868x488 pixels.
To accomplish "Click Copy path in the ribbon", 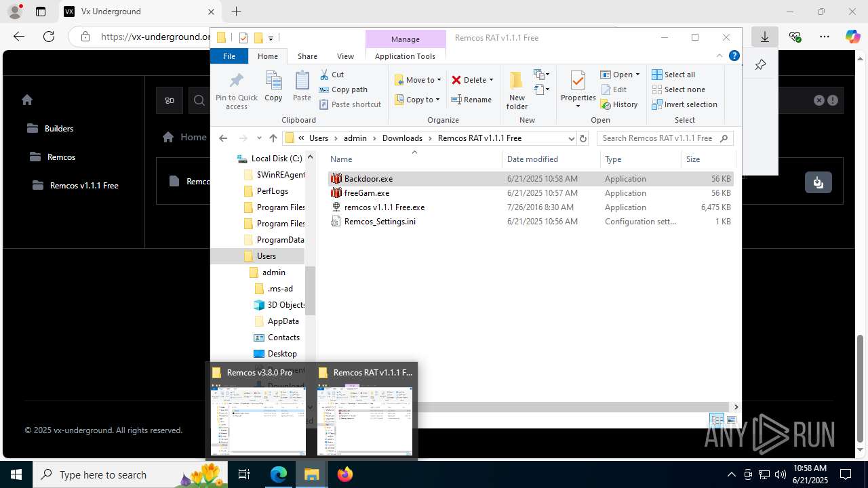I will 343,89.
